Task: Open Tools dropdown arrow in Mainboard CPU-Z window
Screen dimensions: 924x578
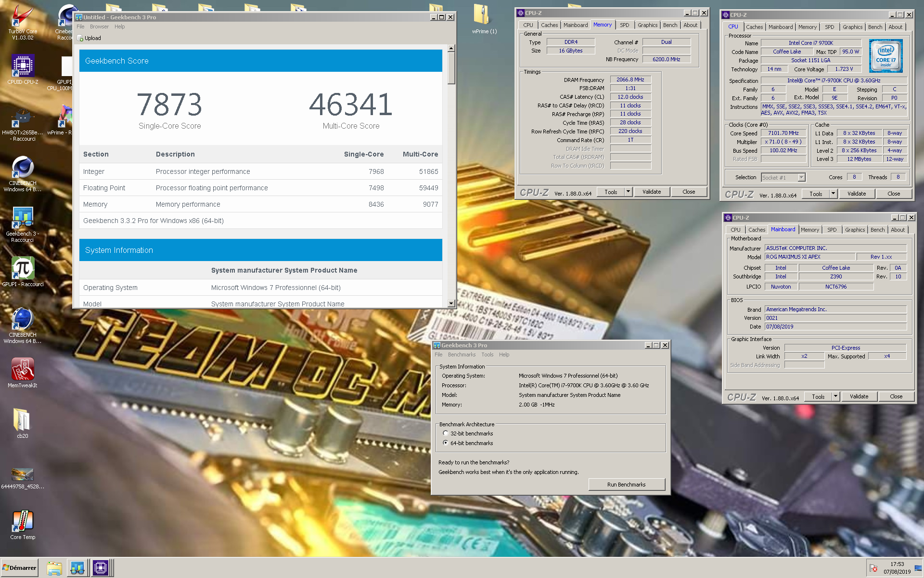Action: tap(835, 396)
